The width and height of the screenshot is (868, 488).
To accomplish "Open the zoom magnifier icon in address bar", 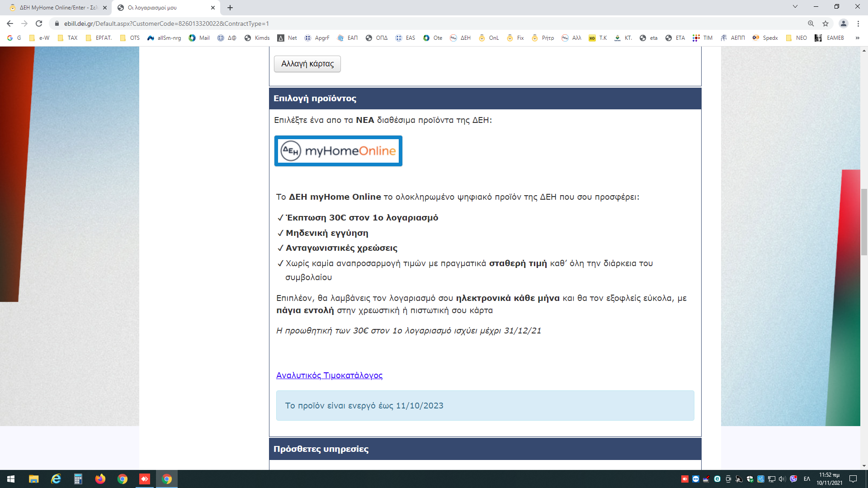I will click(811, 23).
